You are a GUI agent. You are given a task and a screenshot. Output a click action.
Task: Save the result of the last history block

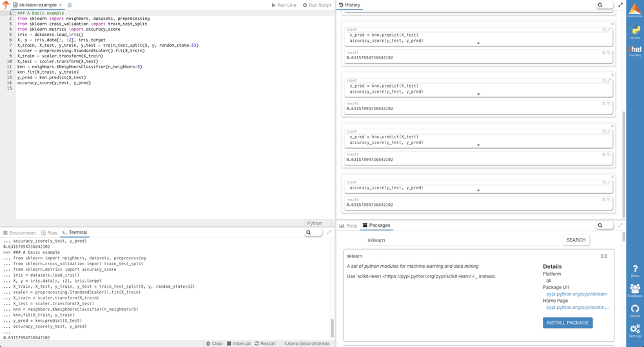(604, 200)
